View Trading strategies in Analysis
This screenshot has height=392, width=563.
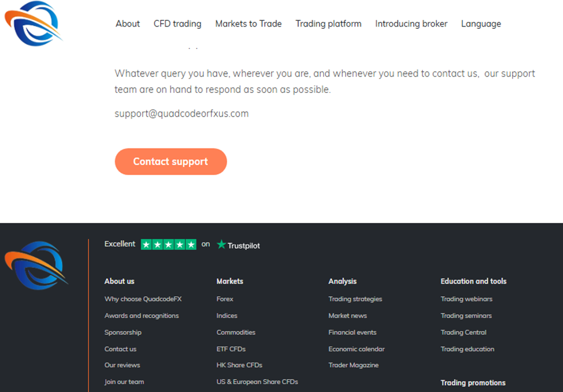(x=355, y=299)
